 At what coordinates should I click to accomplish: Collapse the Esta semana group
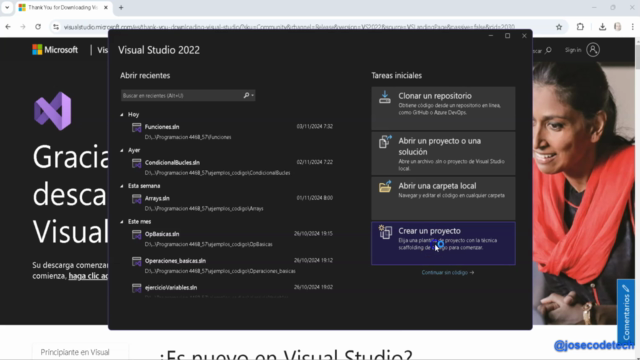coord(122,186)
